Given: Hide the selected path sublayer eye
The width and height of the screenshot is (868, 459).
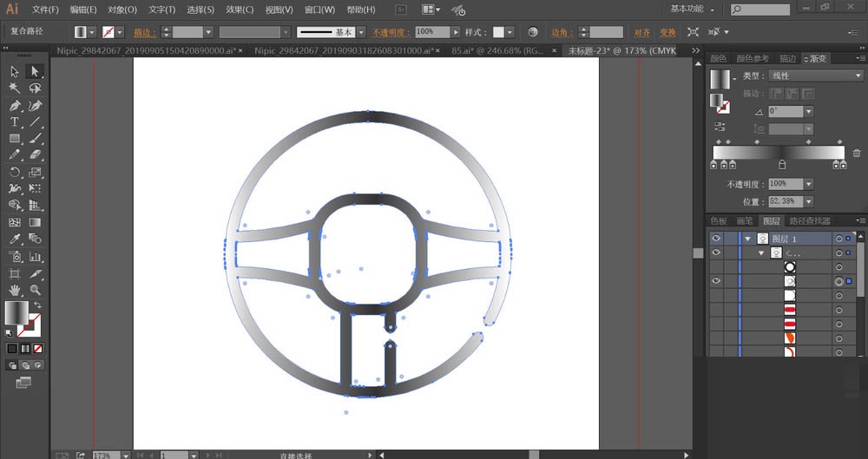Looking at the screenshot, I should [716, 281].
